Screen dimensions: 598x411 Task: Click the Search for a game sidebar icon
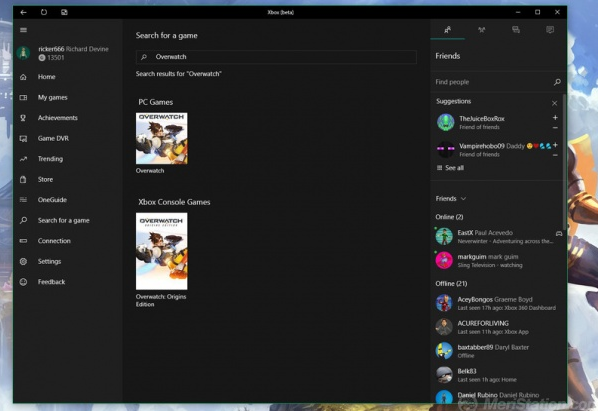23,220
